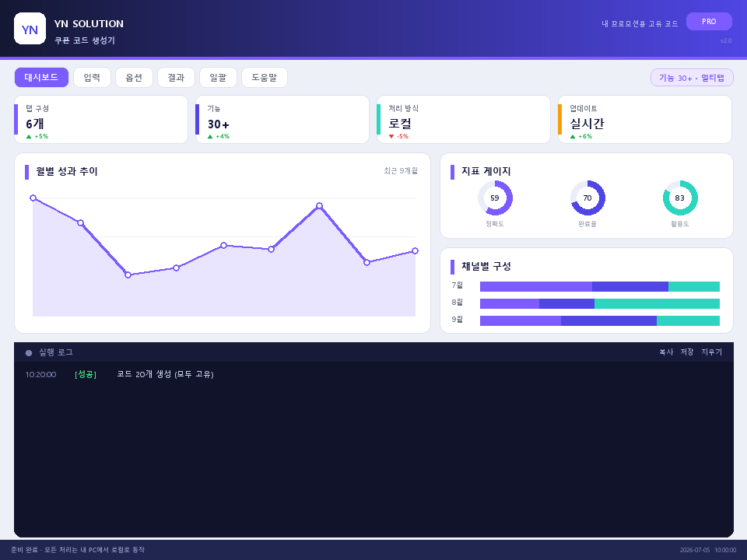Switch to the 옵션 tab
The width and height of the screenshot is (747, 560).
coord(134,78)
